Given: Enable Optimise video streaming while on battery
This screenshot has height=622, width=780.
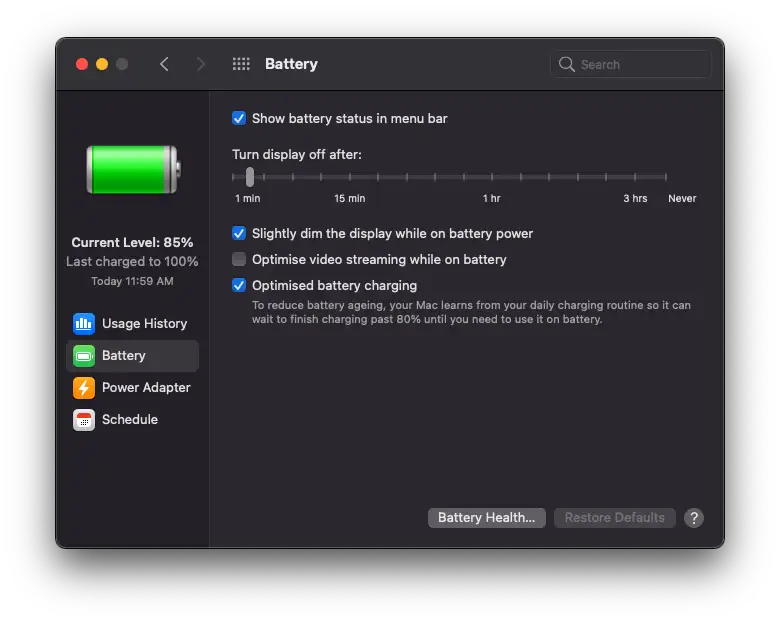Looking at the screenshot, I should tap(239, 259).
